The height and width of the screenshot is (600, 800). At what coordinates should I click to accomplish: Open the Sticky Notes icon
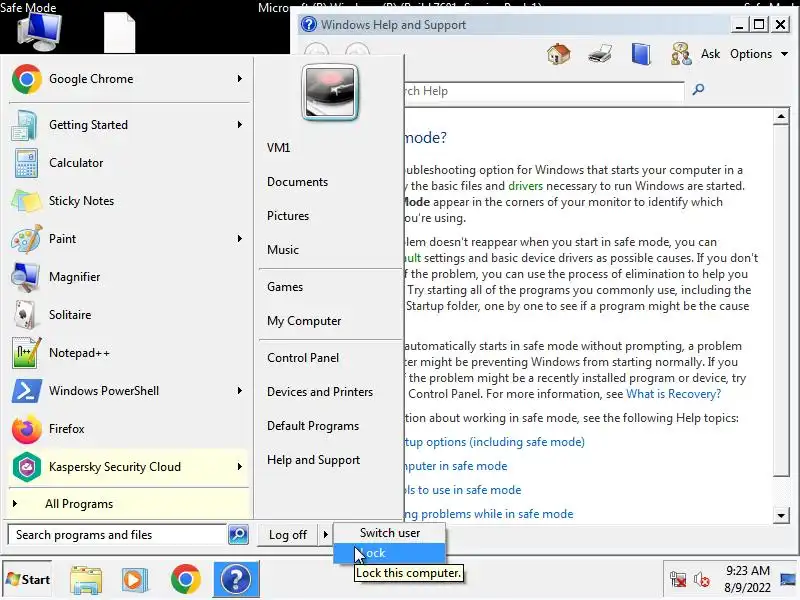tap(26, 201)
